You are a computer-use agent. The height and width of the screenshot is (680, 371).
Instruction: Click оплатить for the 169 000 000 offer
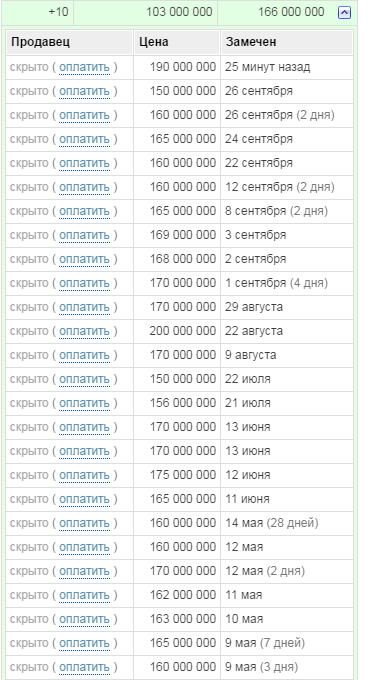[85, 235]
